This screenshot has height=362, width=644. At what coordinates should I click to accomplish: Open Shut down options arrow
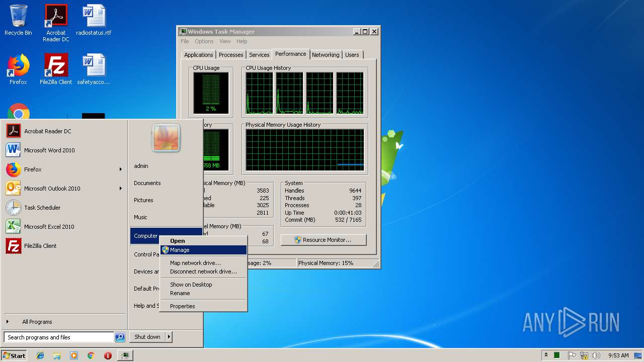[x=169, y=337]
